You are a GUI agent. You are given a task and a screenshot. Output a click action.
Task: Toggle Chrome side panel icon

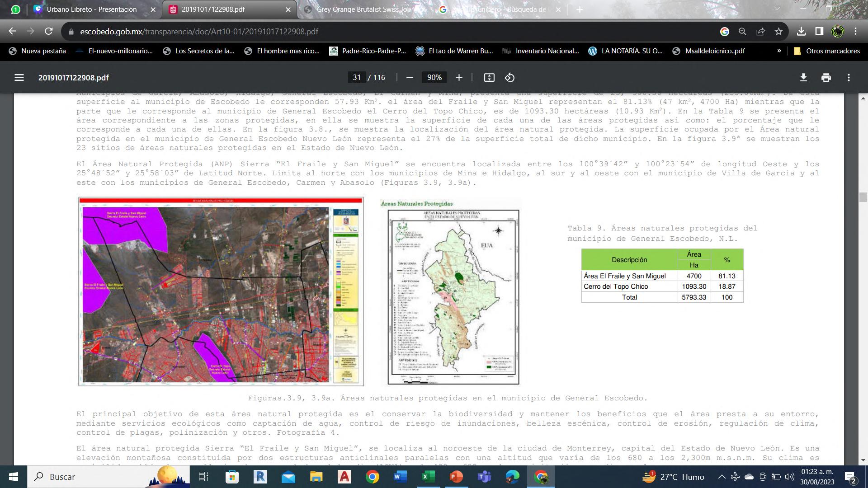coord(819,32)
